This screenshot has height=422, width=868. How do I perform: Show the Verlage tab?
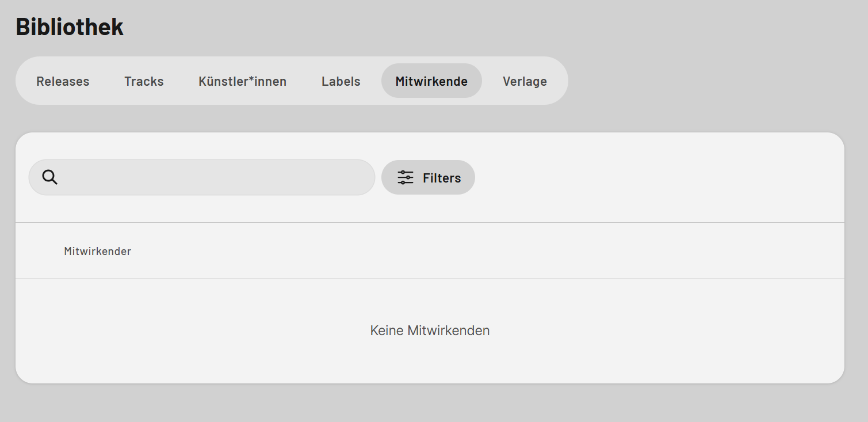[525, 81]
